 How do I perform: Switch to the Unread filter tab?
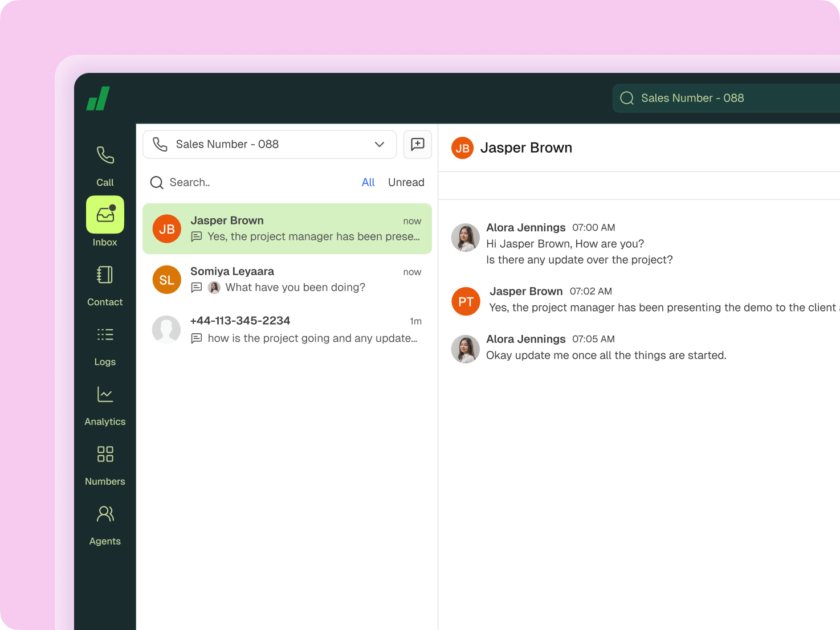click(406, 182)
